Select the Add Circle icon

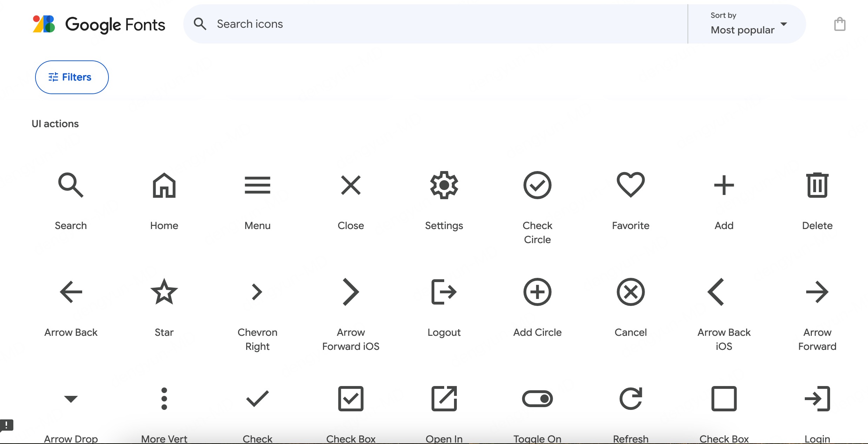pyautogui.click(x=538, y=292)
